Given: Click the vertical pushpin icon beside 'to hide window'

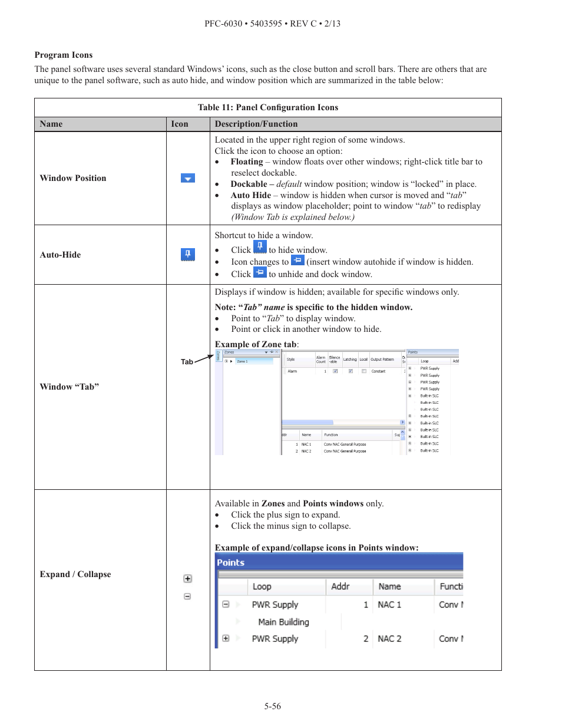Looking at the screenshot, I should pyautogui.click(x=260, y=247).
